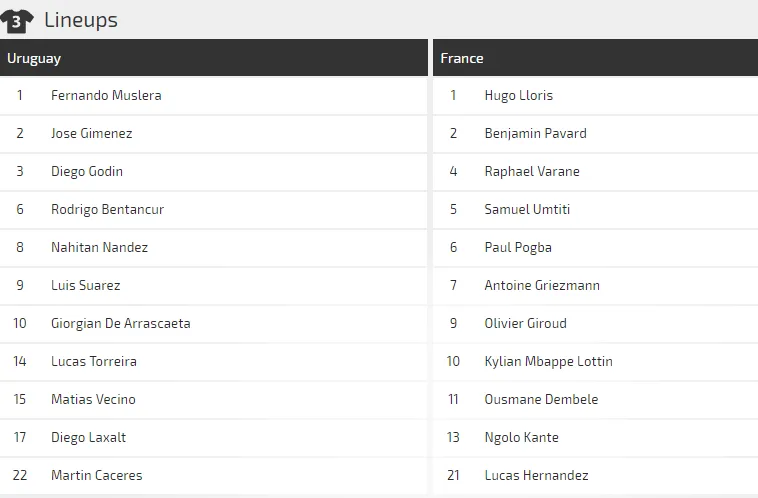Click Hugo Lloris in France lineup

coord(518,96)
